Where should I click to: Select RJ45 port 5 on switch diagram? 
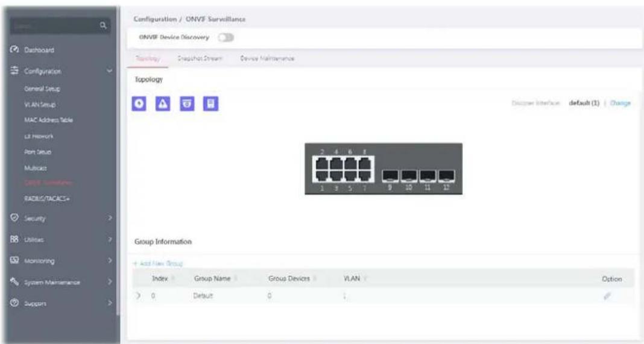[x=350, y=176]
